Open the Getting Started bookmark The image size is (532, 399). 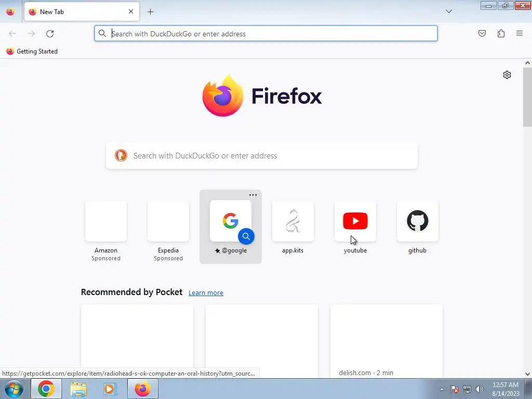pyautogui.click(x=32, y=51)
